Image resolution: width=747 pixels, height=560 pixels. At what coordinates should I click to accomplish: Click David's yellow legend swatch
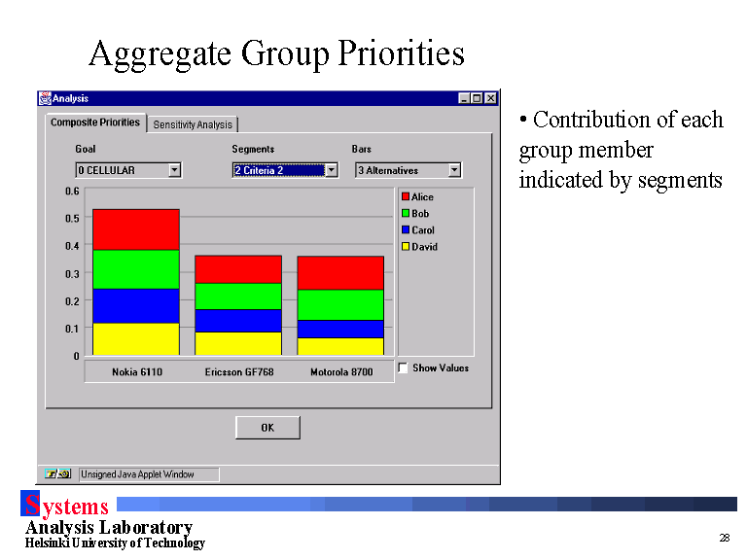point(406,247)
